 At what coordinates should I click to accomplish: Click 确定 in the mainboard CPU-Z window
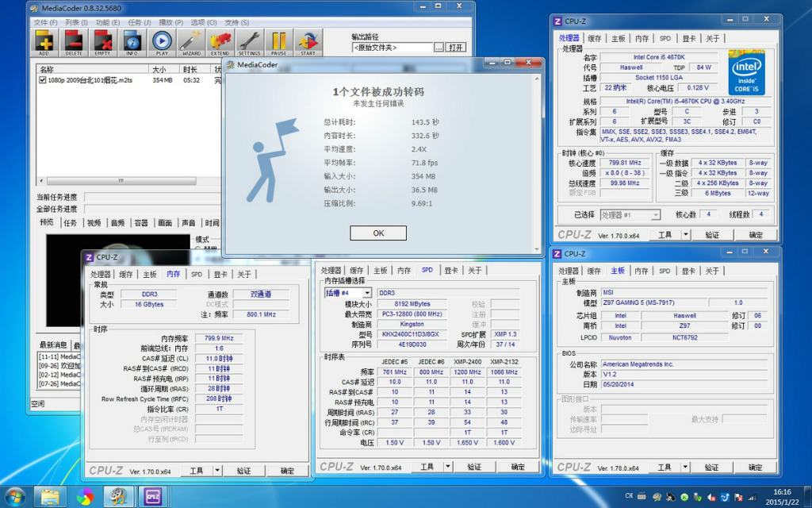[x=756, y=467]
